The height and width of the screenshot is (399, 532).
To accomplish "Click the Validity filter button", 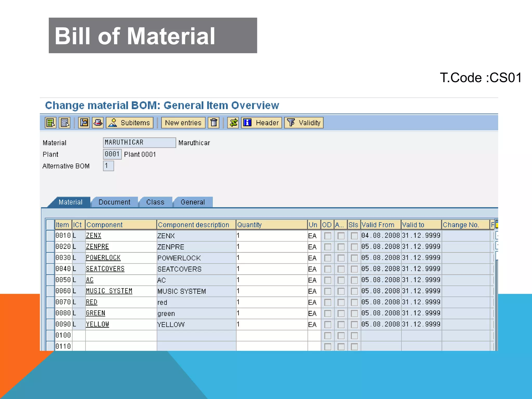I will pyautogui.click(x=304, y=123).
